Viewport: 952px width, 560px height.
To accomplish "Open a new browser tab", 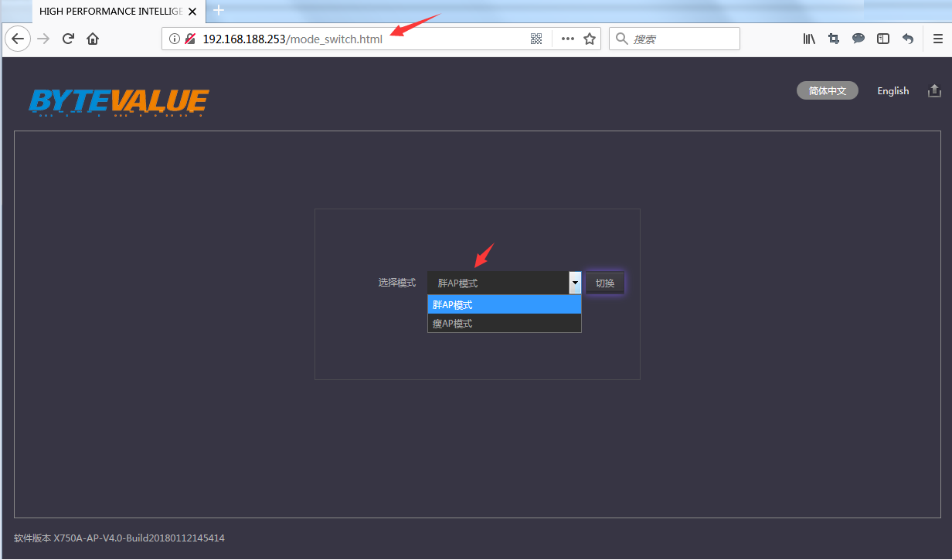I will point(219,11).
